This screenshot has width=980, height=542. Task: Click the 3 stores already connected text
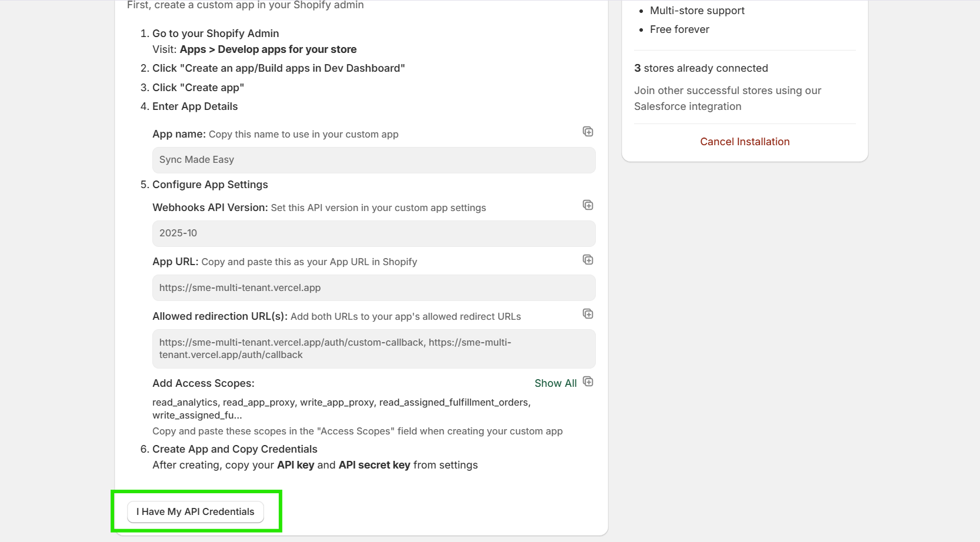[x=701, y=68]
